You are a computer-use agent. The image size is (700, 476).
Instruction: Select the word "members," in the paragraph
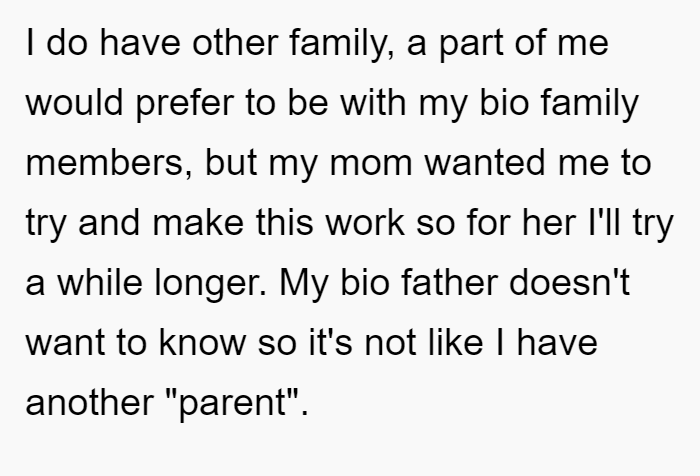(109, 163)
